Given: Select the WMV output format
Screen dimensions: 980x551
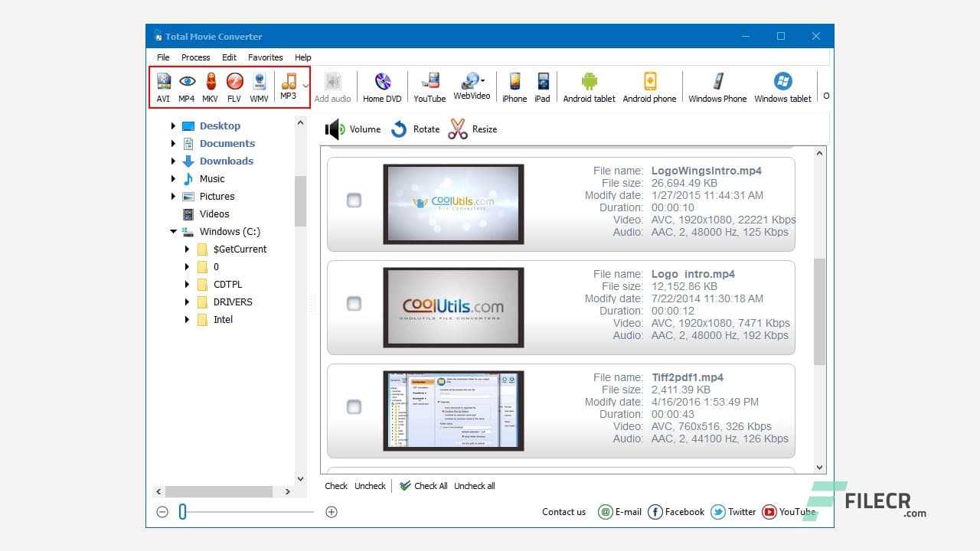Looking at the screenshot, I should [x=259, y=86].
